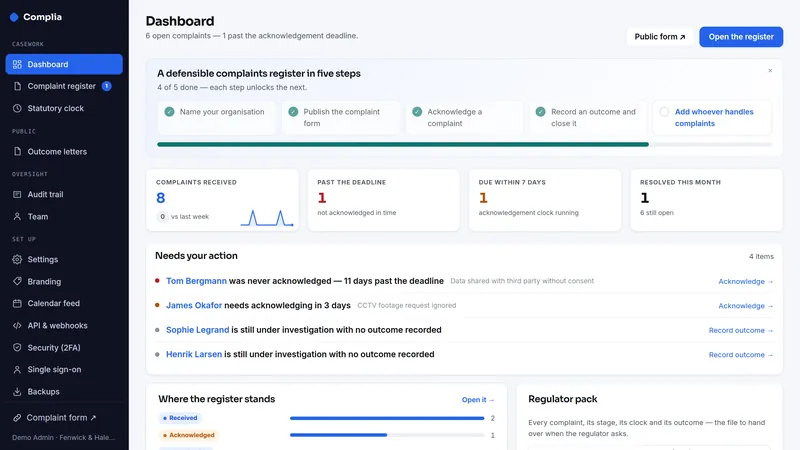This screenshot has height=450, width=800.
Task: Click the Resolved this month card
Action: click(707, 200)
